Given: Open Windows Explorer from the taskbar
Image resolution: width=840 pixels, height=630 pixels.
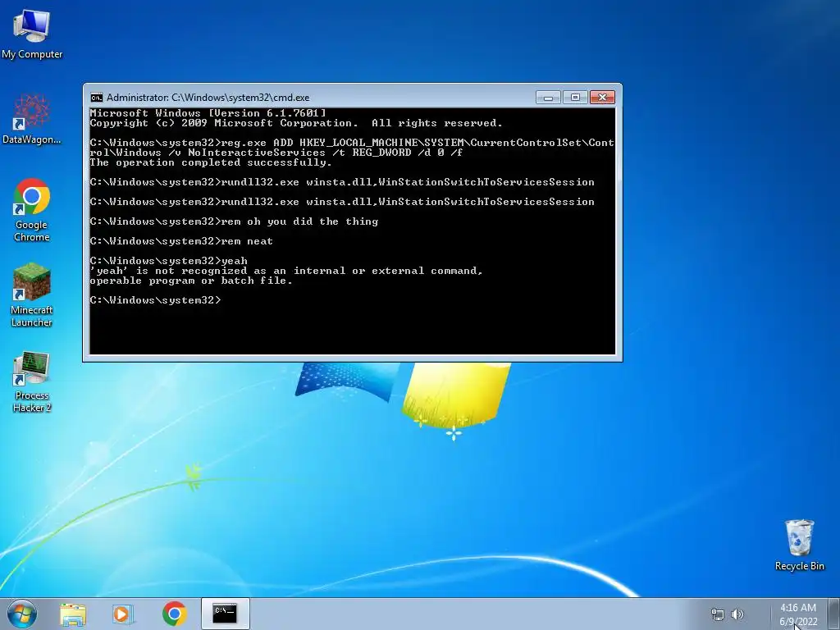Looking at the screenshot, I should click(x=73, y=614).
